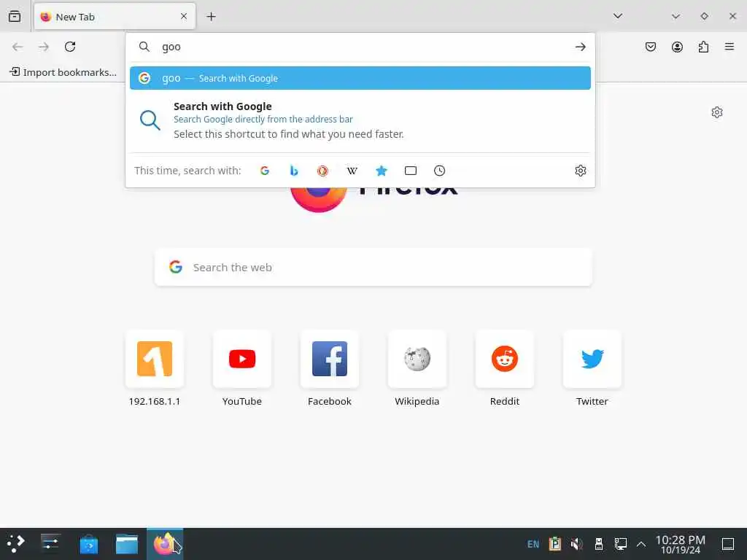747x560 pixels.
Task: Search this time with Google
Action: coord(265,171)
